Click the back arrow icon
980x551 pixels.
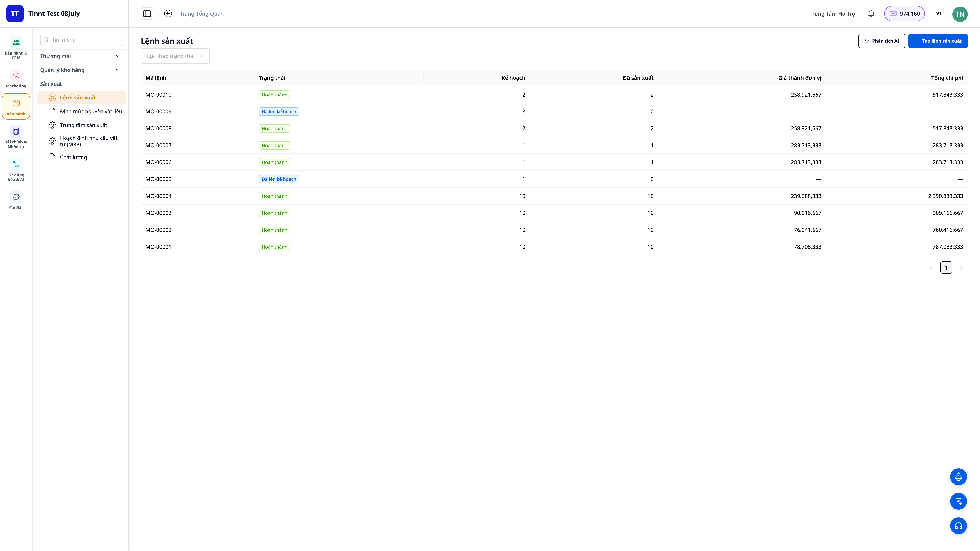point(168,14)
